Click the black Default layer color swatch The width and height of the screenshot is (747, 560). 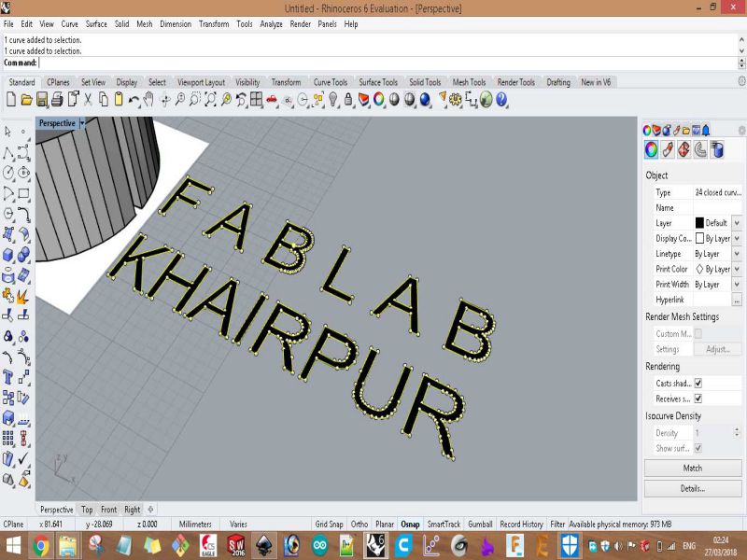(x=699, y=223)
